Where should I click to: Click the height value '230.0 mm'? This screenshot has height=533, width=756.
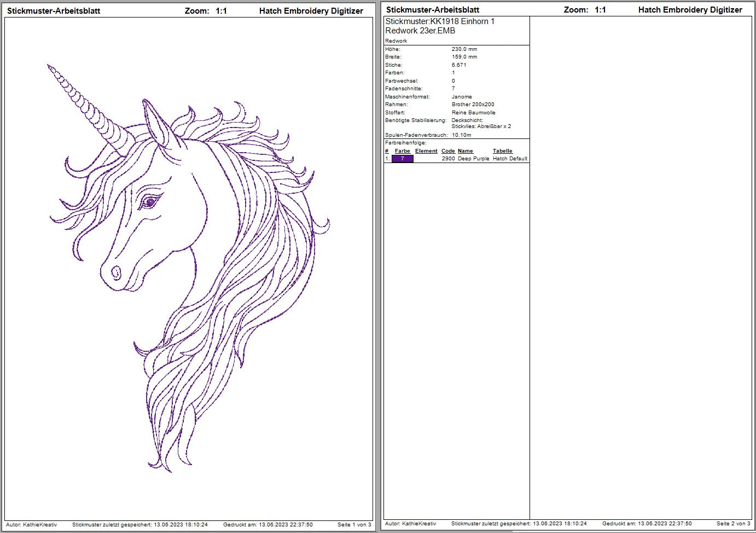coord(464,49)
